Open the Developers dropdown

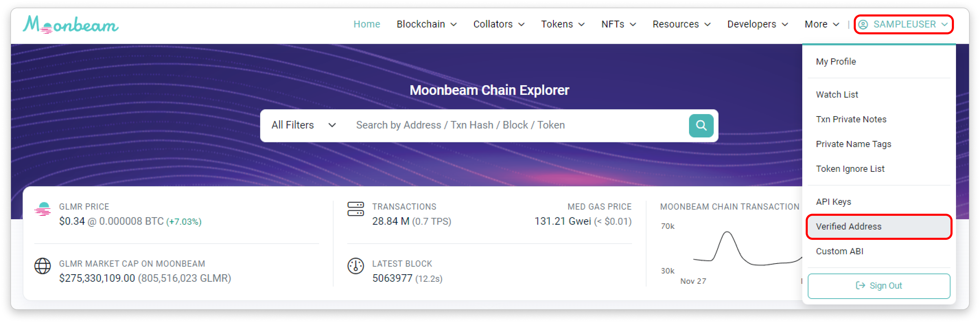pyautogui.click(x=757, y=24)
